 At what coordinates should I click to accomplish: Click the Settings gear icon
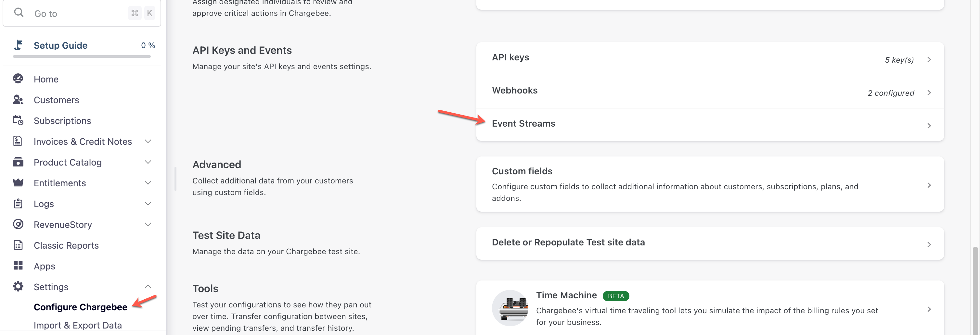click(x=18, y=286)
